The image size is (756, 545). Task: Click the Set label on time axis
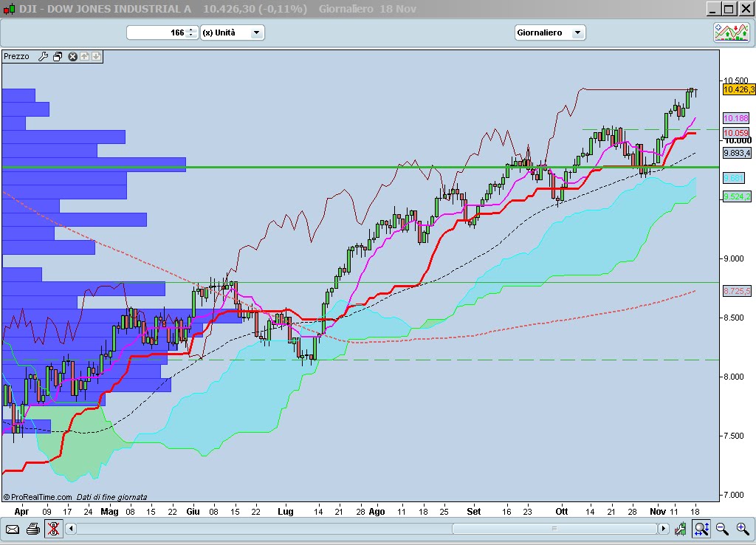coord(473,511)
